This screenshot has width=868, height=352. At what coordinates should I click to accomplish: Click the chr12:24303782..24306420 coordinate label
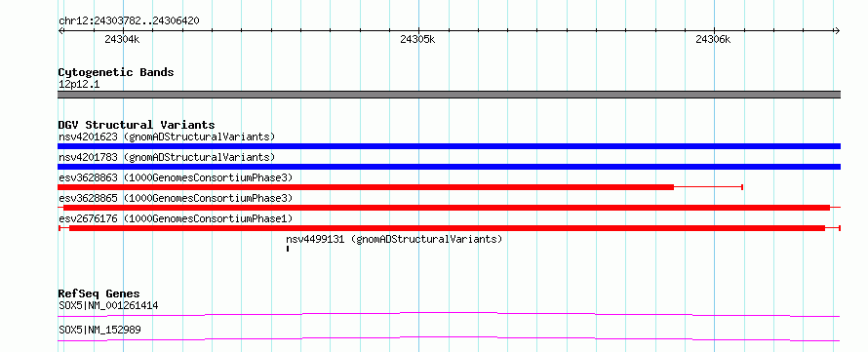click(x=129, y=21)
